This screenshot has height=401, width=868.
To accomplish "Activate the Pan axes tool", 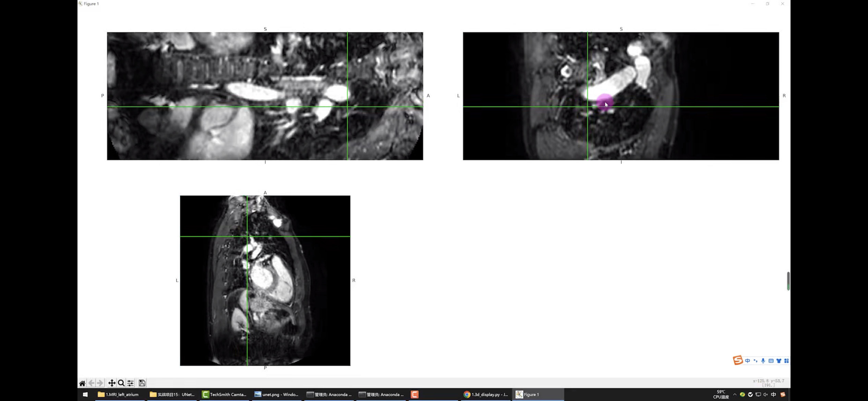I will 112,383.
